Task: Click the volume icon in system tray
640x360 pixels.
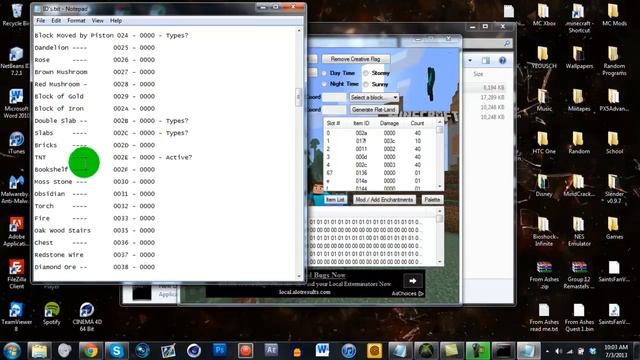Action: [x=558, y=351]
